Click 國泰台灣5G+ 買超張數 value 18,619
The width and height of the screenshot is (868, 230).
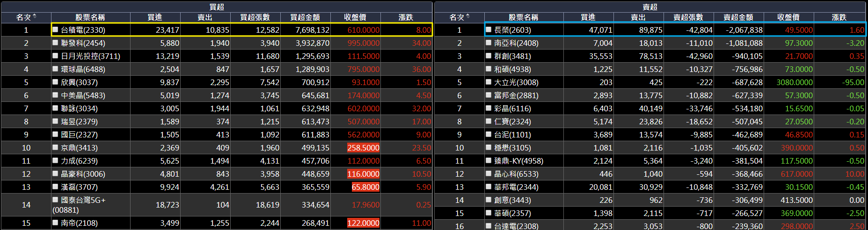coord(268,205)
